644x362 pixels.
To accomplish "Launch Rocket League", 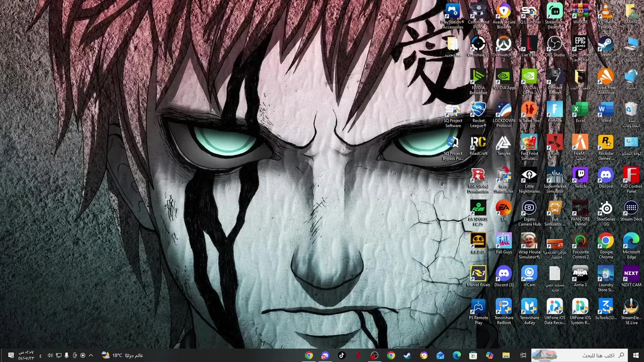I will pyautogui.click(x=478, y=115).
